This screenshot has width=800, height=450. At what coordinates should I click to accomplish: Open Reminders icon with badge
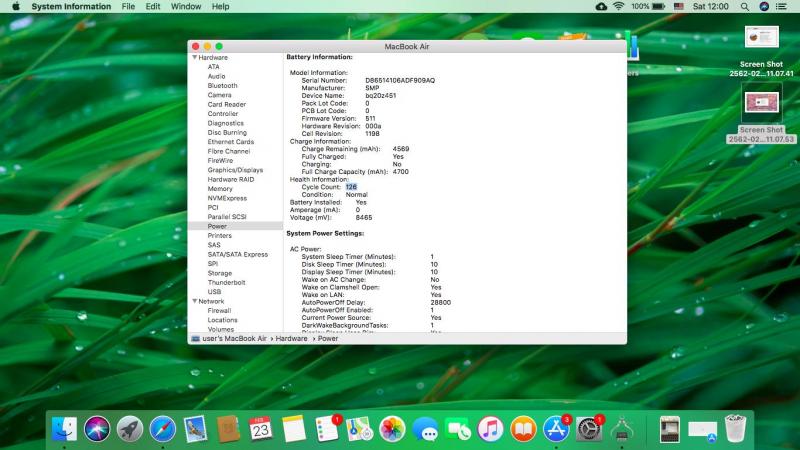(x=327, y=429)
